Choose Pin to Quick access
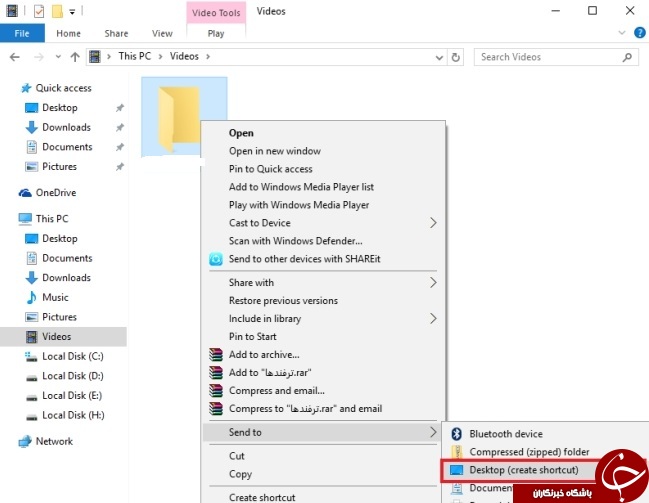This screenshot has width=649, height=503. pos(270,169)
